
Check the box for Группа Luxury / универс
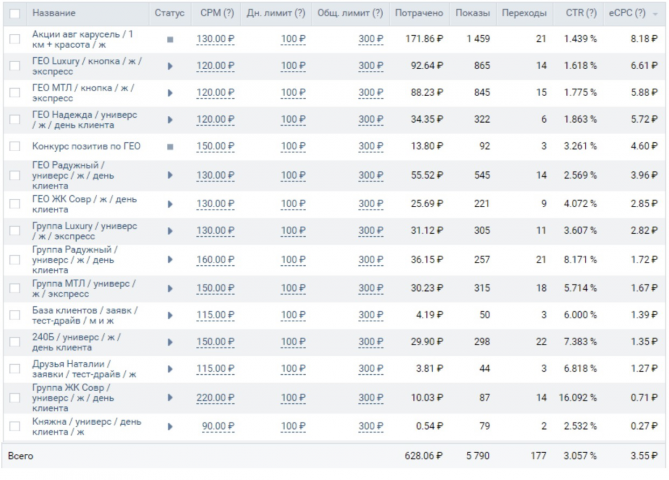[x=15, y=230]
